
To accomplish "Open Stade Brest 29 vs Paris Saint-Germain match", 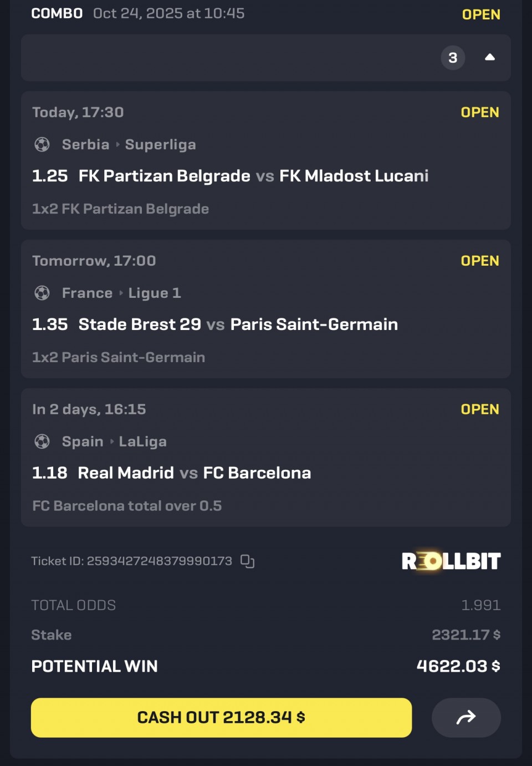I will tap(238, 324).
